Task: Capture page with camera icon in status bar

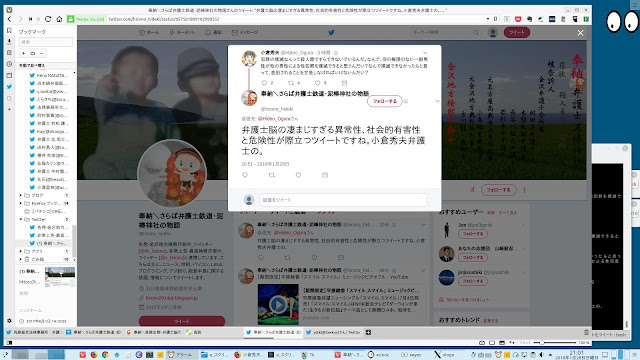Action: click(x=482, y=342)
